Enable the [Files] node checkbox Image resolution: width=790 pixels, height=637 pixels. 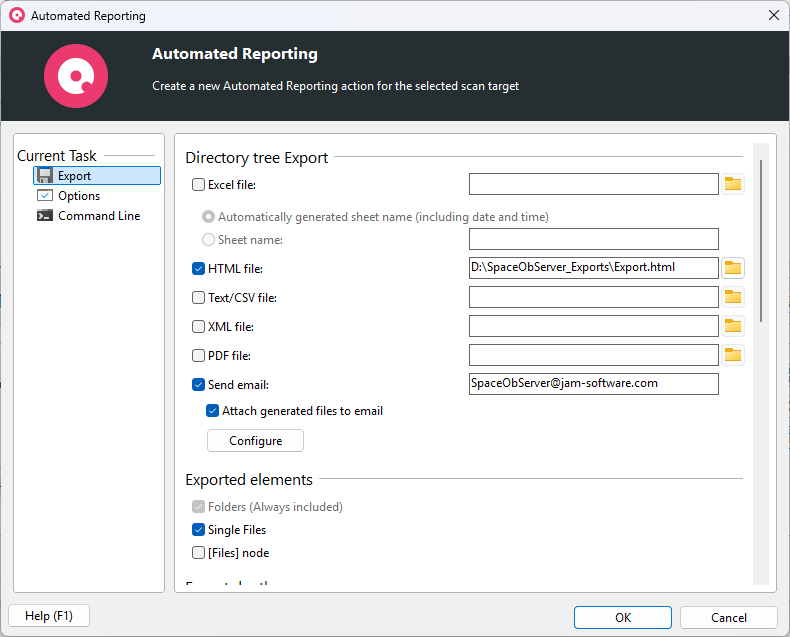pyautogui.click(x=198, y=553)
